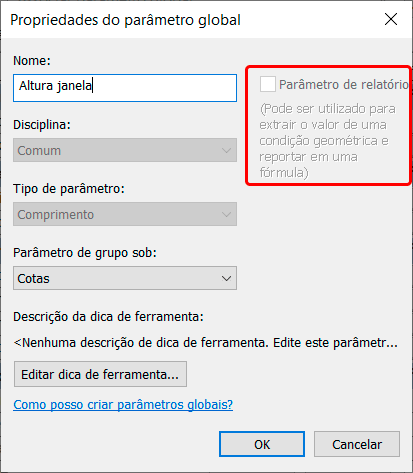The width and height of the screenshot is (413, 473).
Task: Click the report parameter explanation text
Action: (x=327, y=141)
